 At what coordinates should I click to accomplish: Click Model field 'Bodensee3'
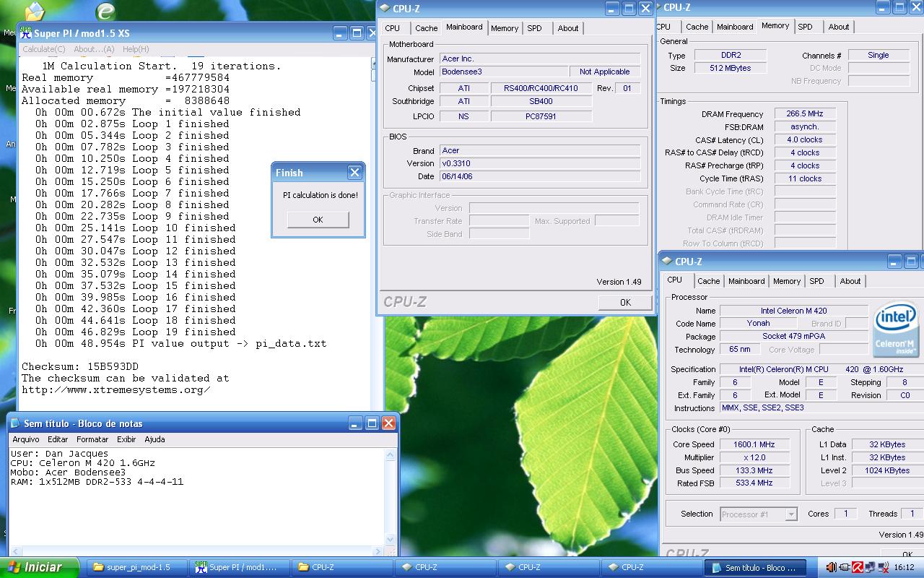click(504, 72)
